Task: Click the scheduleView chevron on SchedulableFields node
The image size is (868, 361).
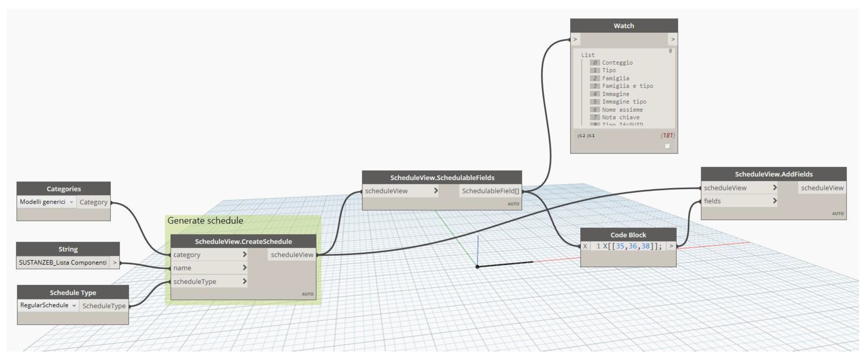Action: click(x=436, y=191)
